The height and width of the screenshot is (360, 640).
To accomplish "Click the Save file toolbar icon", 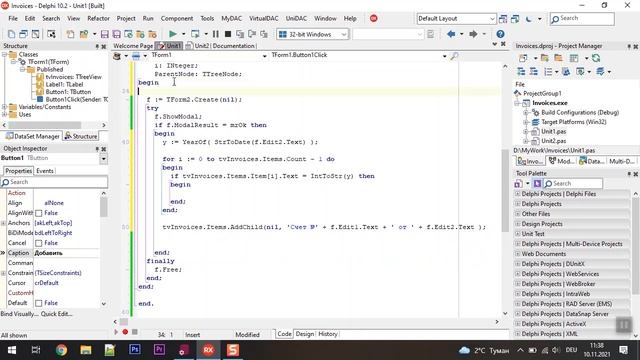I will pyautogui.click(x=104, y=34).
